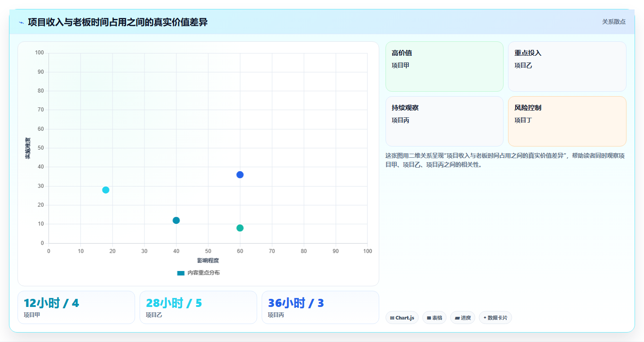The image size is (644, 342).
Task: Open the 持续观察 项目丙 card
Action: pos(444,121)
